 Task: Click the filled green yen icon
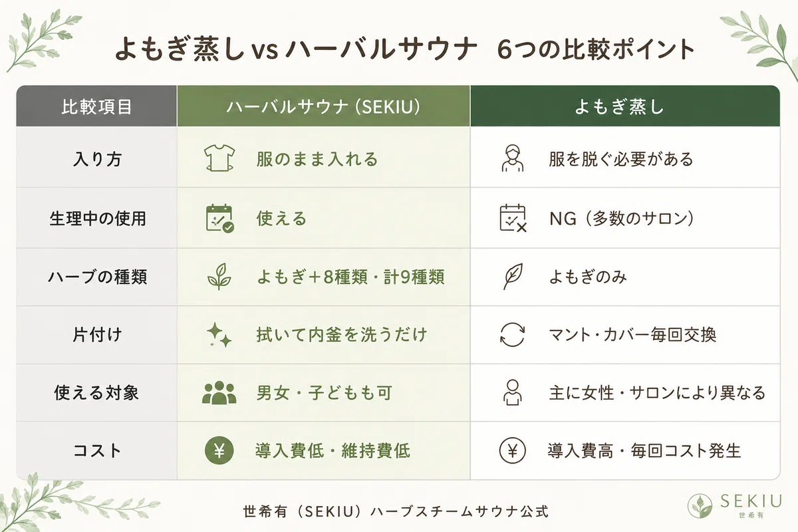[x=219, y=451]
